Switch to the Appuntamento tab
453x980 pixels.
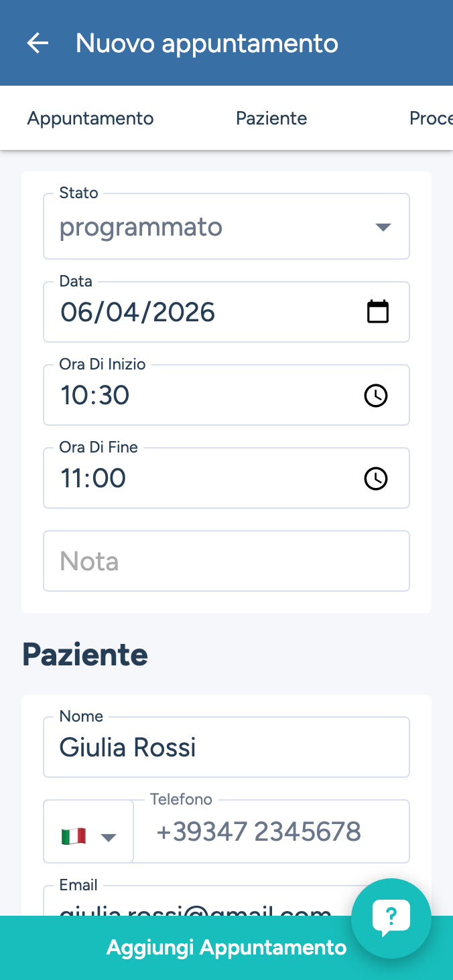(90, 118)
